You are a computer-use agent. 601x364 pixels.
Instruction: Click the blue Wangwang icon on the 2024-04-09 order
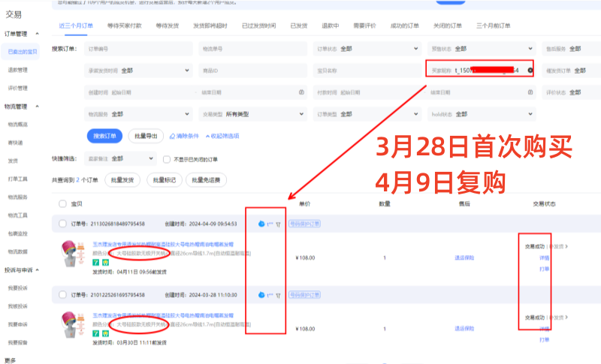(261, 224)
